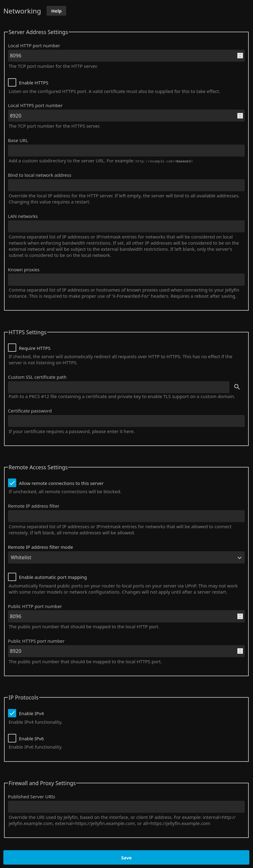
Task: Click the SSL certificate path search icon
Action: 237,387
